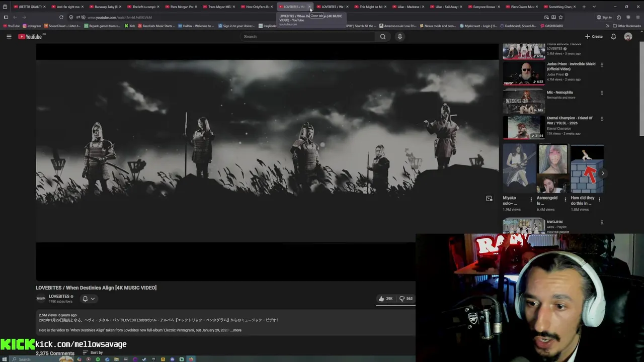Open the Eternal Champion video thumbnail

point(524,127)
